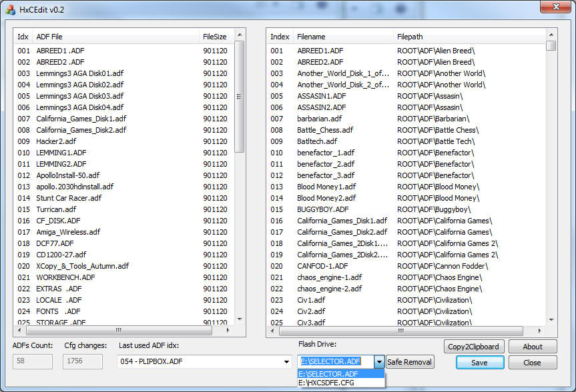Choose E:\SELECTOR.ADF in the open dropdown list

click(341, 374)
